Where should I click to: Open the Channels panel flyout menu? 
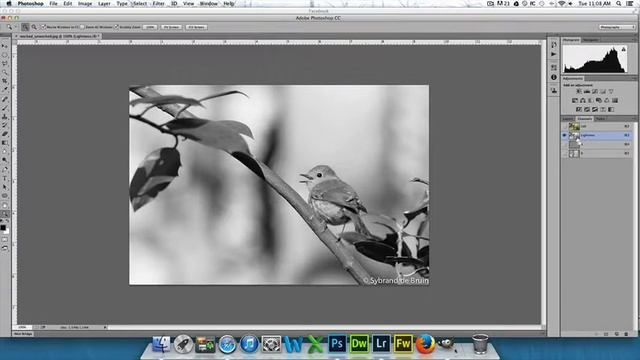[634, 119]
